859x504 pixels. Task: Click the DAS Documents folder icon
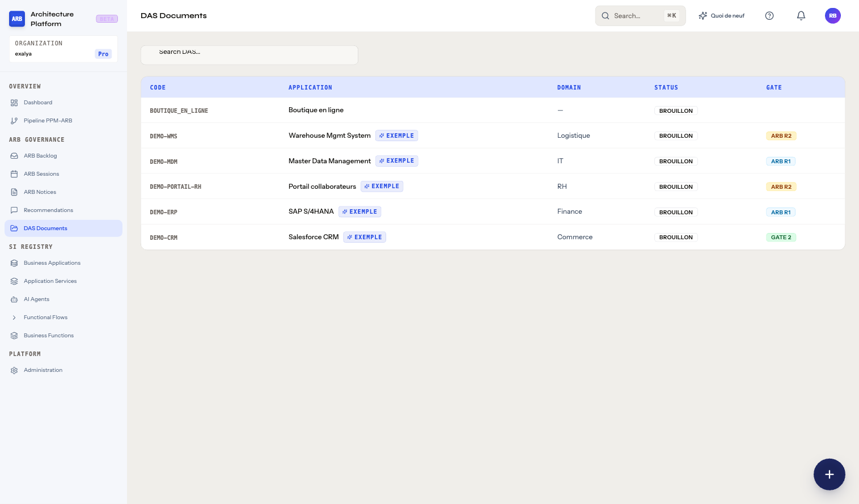coord(14,228)
